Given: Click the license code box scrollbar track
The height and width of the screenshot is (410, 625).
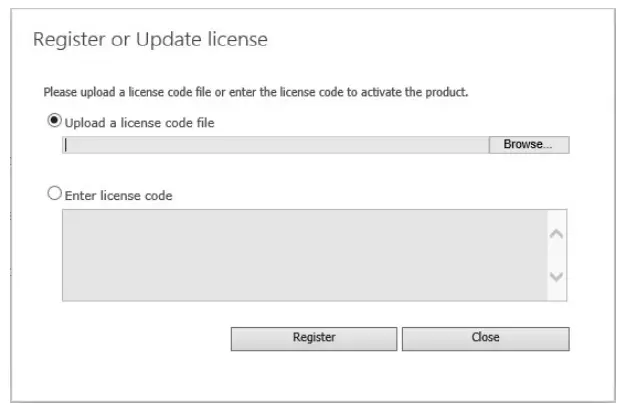Looking at the screenshot, I should (557, 255).
